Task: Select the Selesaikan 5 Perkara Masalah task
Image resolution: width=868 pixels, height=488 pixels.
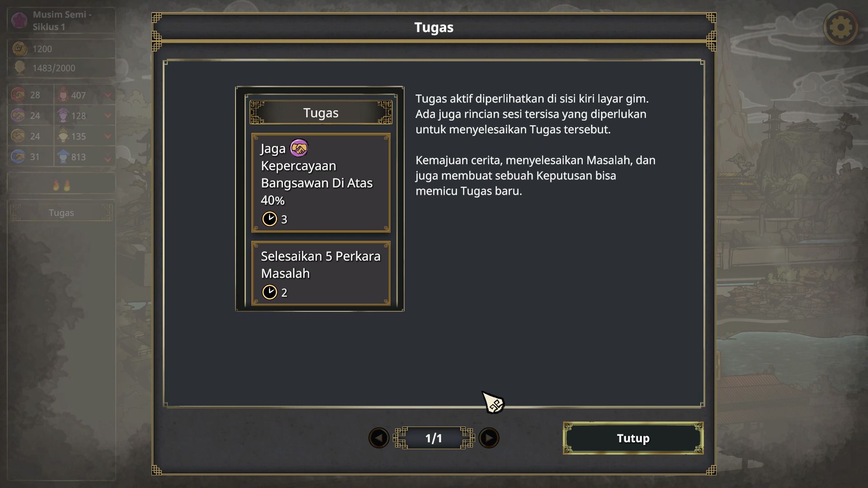Action: coord(321,273)
